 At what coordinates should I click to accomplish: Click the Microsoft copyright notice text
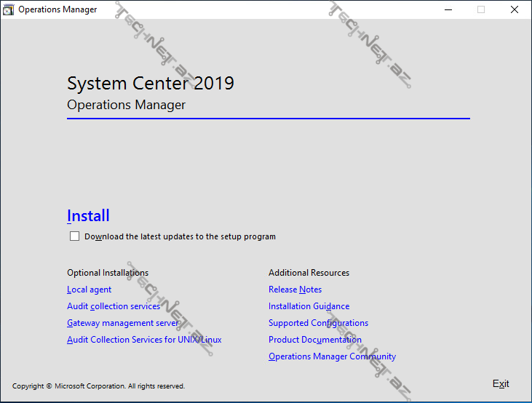98,386
